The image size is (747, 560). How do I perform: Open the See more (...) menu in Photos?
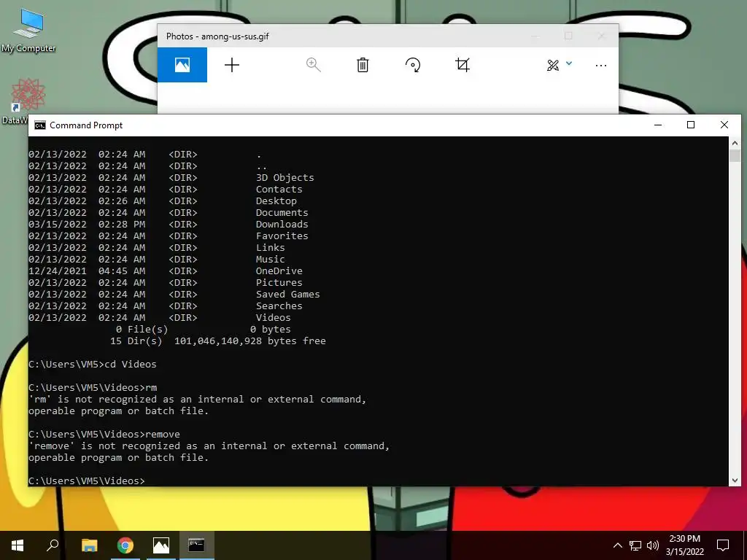601,65
